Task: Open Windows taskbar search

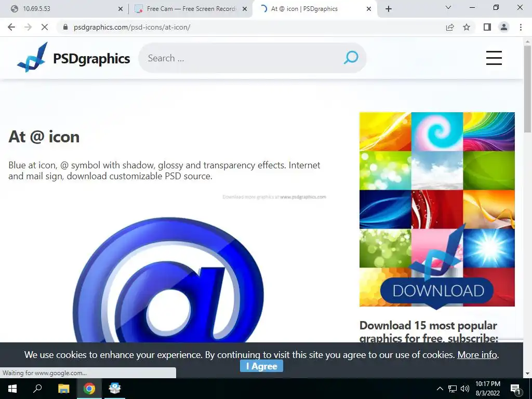Action: pyautogui.click(x=37, y=389)
